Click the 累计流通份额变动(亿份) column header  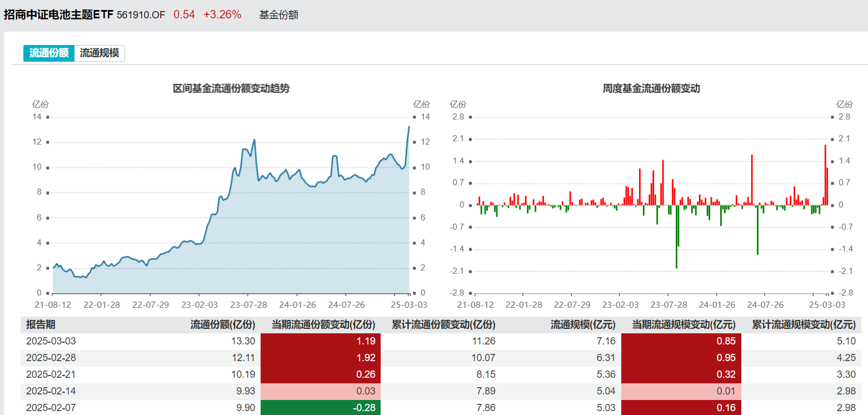click(443, 324)
